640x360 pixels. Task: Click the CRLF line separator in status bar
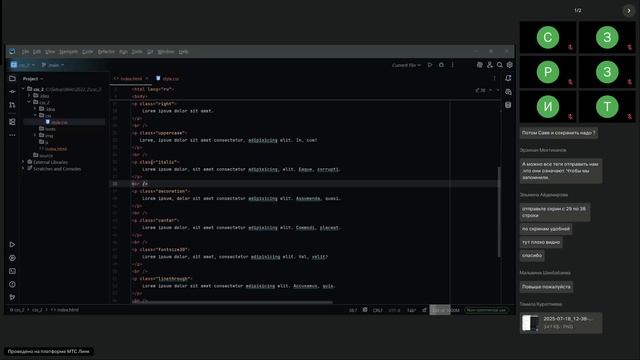[x=378, y=310]
